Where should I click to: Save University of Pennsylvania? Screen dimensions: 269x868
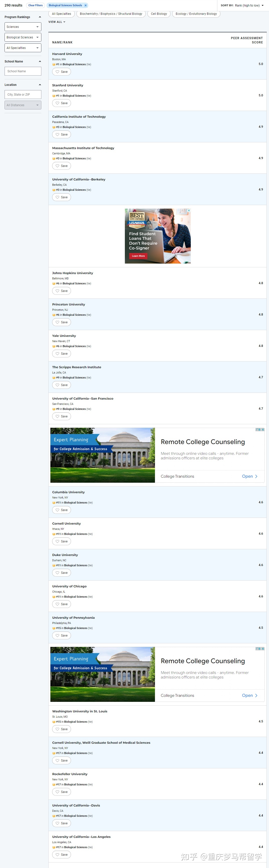[62, 636]
